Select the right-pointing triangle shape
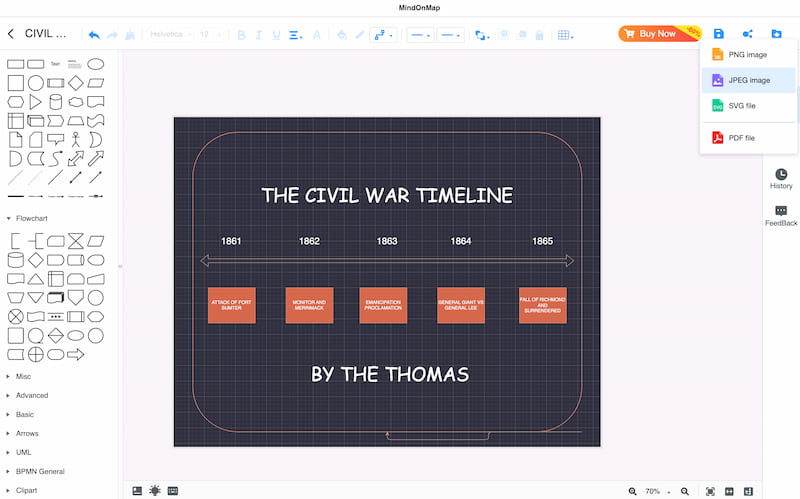 35,102
